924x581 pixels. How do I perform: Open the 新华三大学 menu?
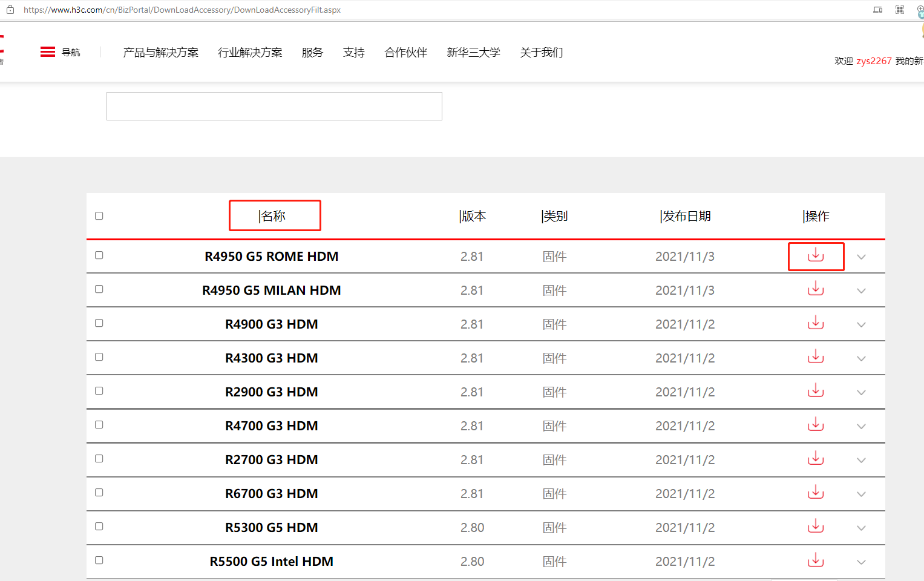474,53
